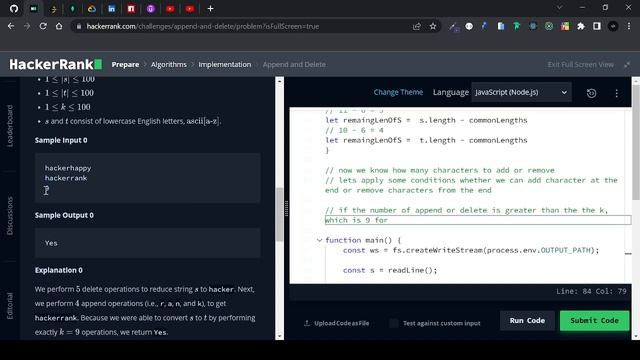Check Test against custom input
Screen dimensions: 640x360
click(x=393, y=323)
